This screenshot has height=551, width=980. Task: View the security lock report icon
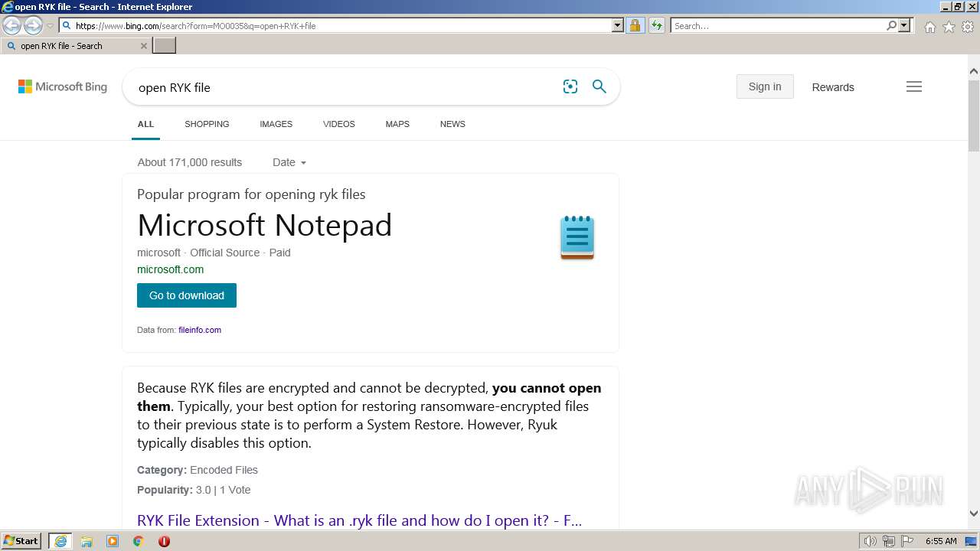(635, 26)
